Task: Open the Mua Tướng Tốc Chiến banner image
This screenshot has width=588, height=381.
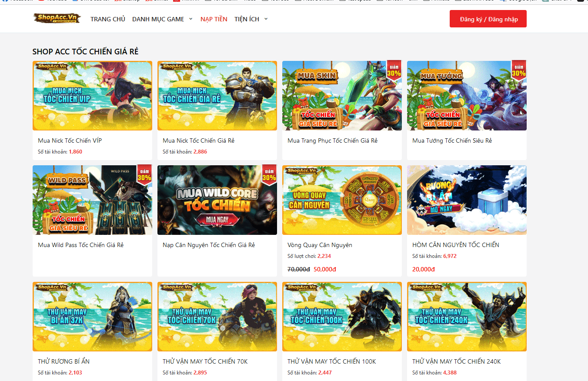Action: point(467,96)
